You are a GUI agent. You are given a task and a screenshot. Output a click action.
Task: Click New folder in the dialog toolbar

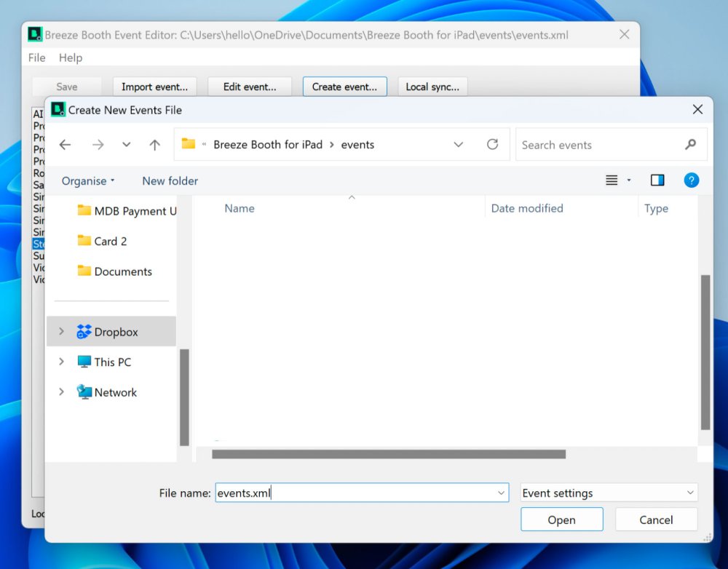coord(170,181)
